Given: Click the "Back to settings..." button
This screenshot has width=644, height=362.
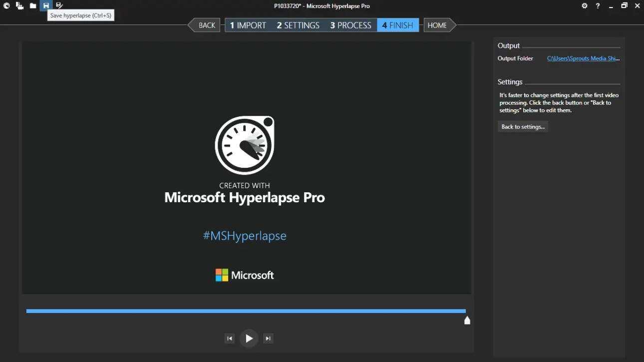Looking at the screenshot, I should [523, 127].
